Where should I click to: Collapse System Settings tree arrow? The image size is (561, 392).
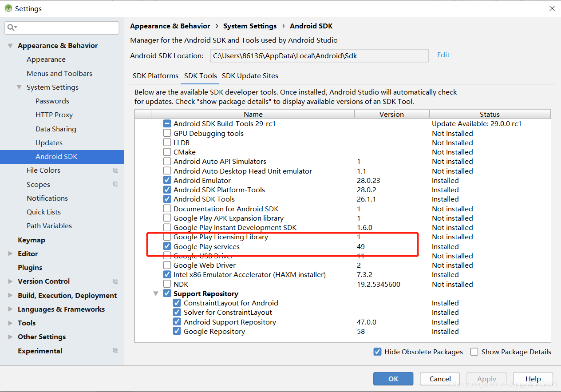pyautogui.click(x=19, y=87)
